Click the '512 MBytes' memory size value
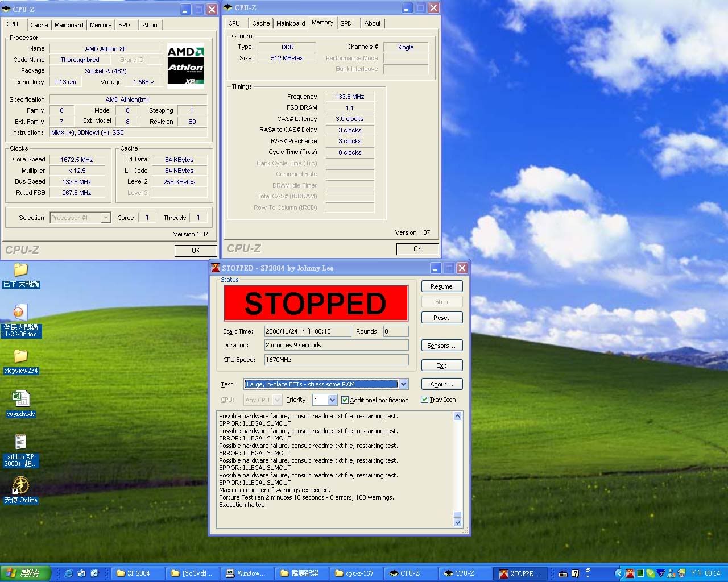 pyautogui.click(x=287, y=58)
